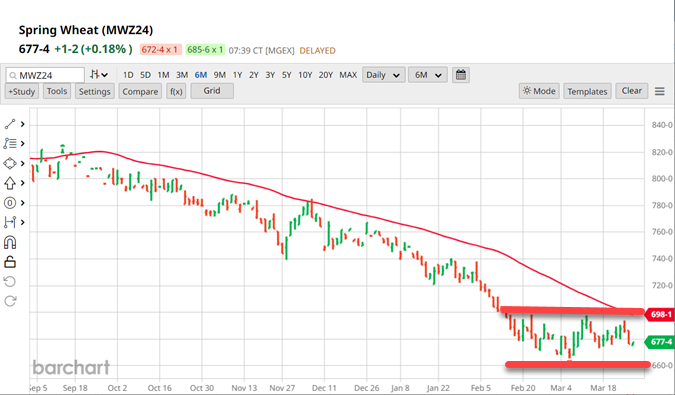Image resolution: width=675 pixels, height=395 pixels.
Task: Open the hamburger chart menu
Action: pos(660,91)
